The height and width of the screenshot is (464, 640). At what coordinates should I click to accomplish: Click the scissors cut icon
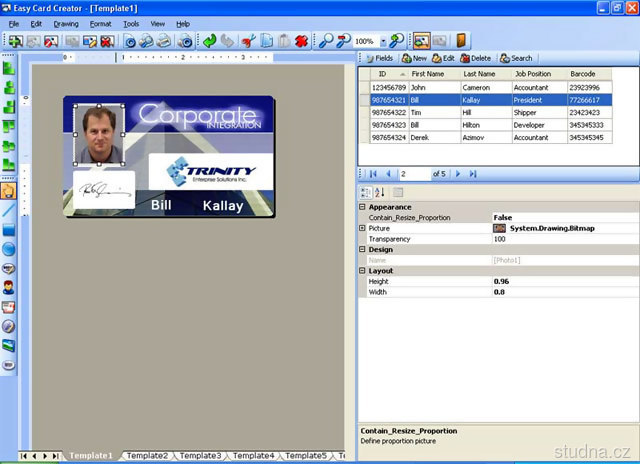point(248,41)
